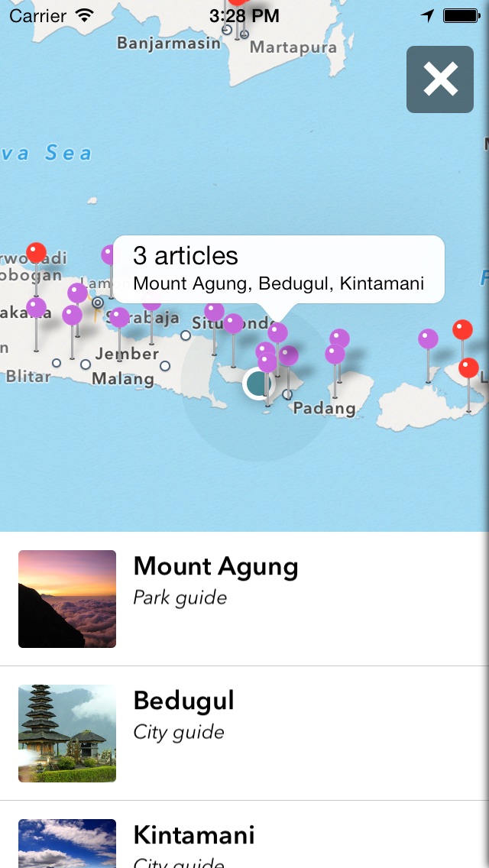The image size is (489, 868).
Task: Tap the purple pin the callout points to
Action: click(x=278, y=332)
